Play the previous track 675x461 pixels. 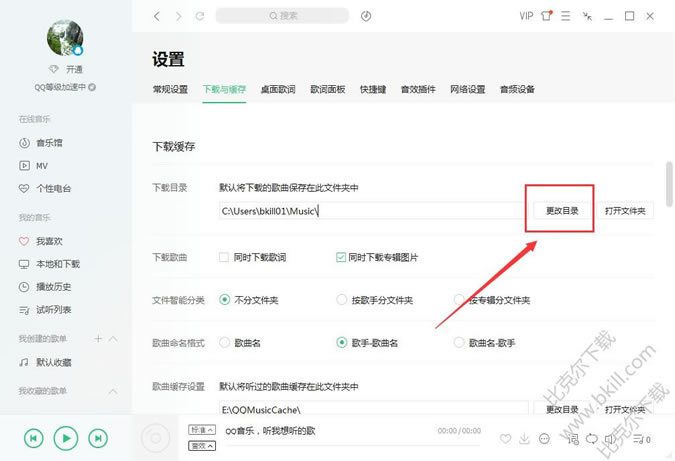pos(34,438)
